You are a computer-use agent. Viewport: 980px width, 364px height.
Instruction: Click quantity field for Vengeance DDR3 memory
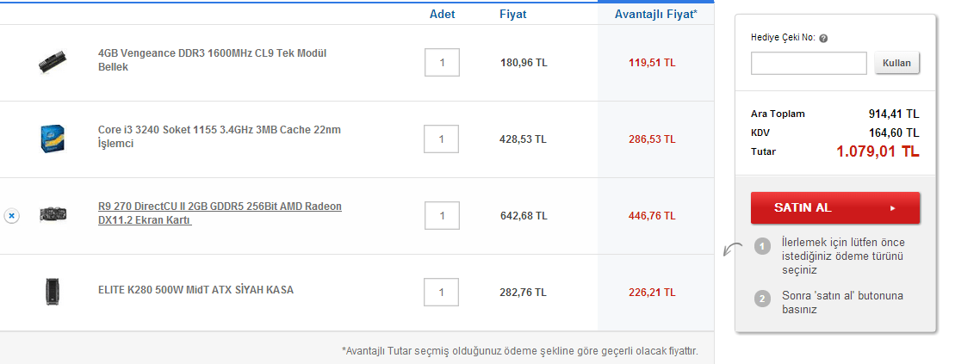click(x=442, y=63)
